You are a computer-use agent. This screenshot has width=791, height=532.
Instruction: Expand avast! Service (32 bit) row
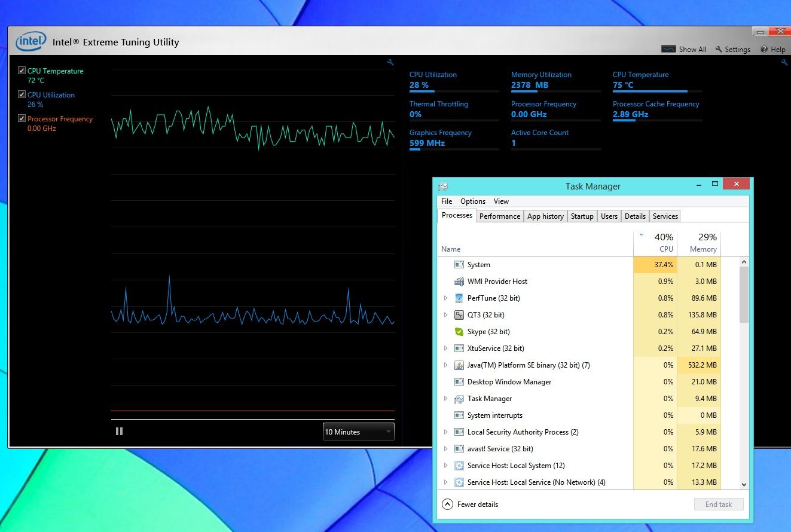[x=445, y=448]
